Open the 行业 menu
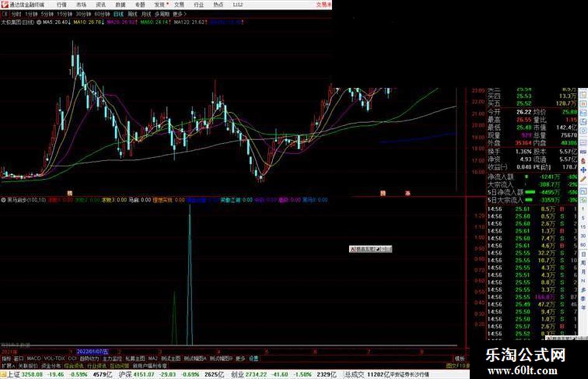588x379 pixels. tap(198, 4)
